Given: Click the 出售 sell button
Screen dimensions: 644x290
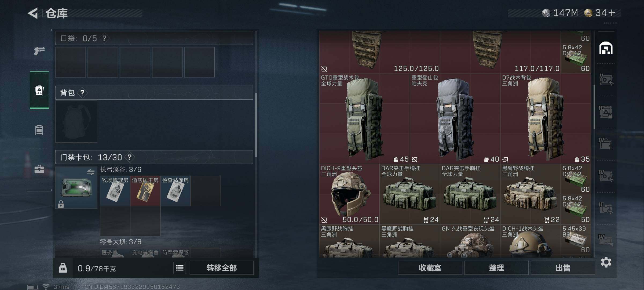Looking at the screenshot, I should point(563,268).
